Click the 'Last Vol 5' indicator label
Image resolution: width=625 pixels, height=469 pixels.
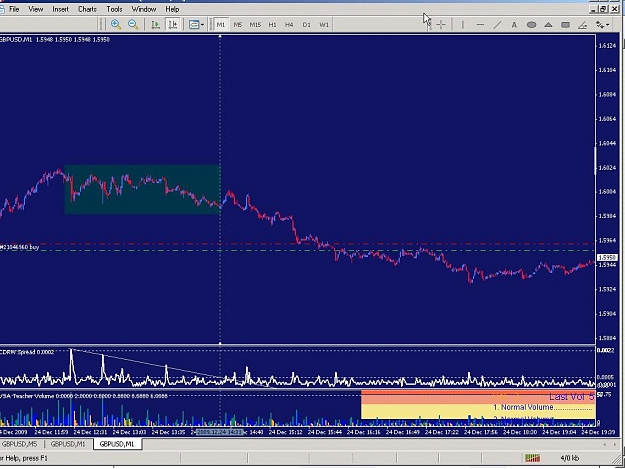point(572,396)
